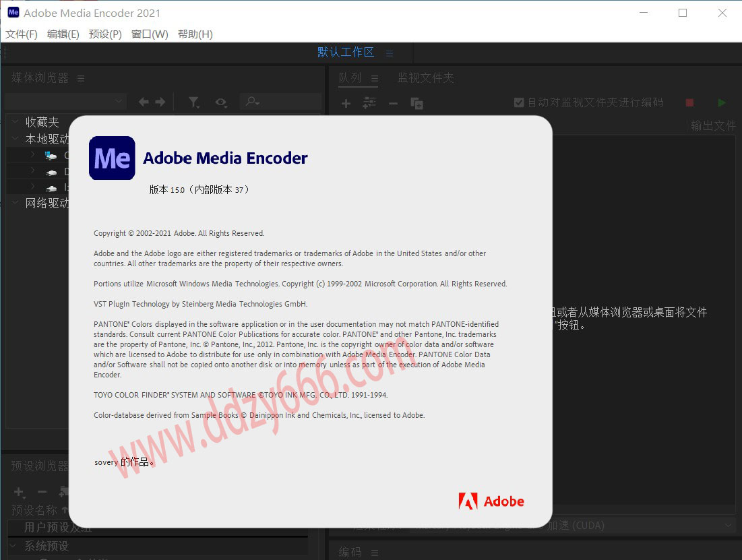Open the 队列 panel menu icon
This screenshot has height=560, width=742.
click(375, 79)
